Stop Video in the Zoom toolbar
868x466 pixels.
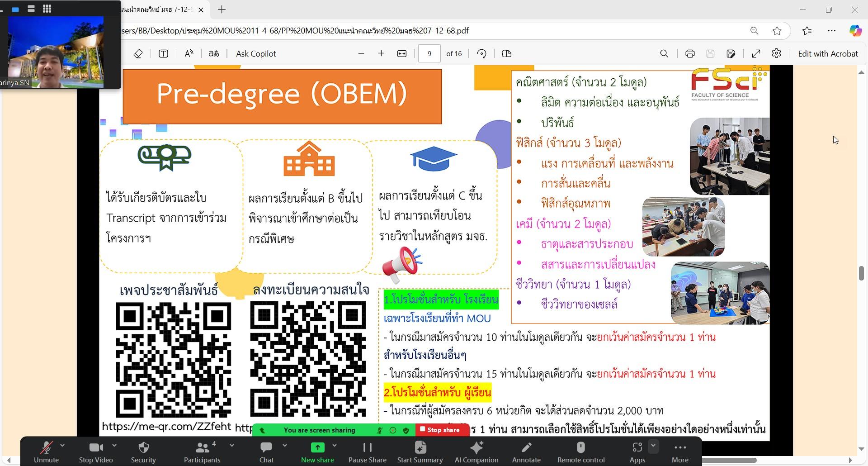(x=96, y=452)
